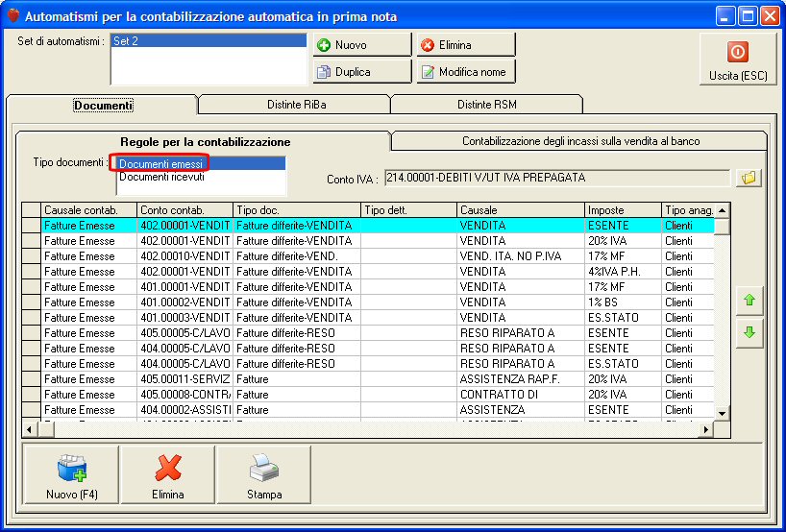Screen dimensions: 786x532
Task: Click the Modifica nome button
Action: (x=465, y=72)
